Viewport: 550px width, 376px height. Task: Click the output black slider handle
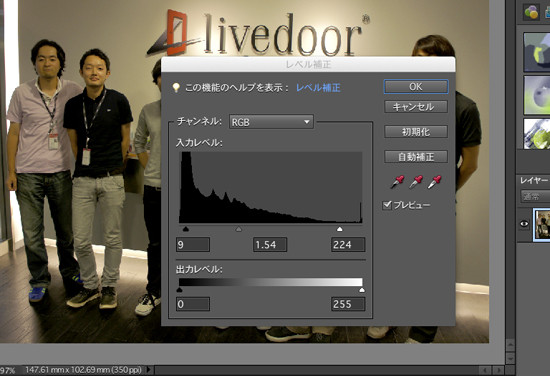point(179,290)
